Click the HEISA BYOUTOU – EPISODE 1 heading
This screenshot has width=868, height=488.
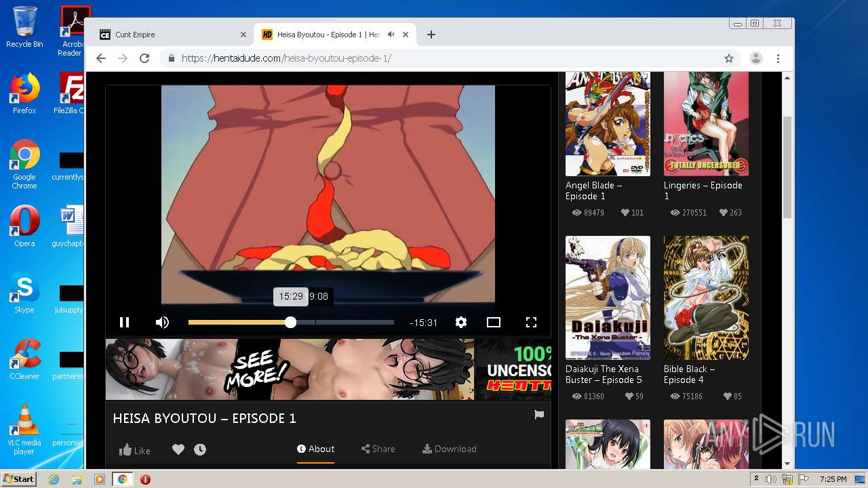(x=205, y=418)
